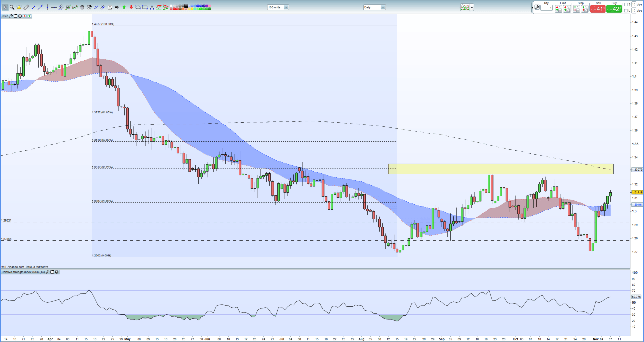Click the Qty quantity input field
644x342 pixels.
point(546,8)
